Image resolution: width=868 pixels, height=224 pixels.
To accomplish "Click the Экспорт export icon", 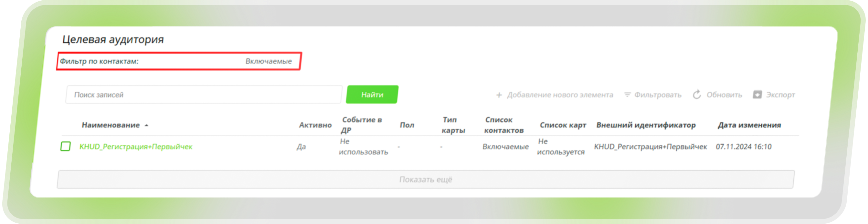I will 757,95.
